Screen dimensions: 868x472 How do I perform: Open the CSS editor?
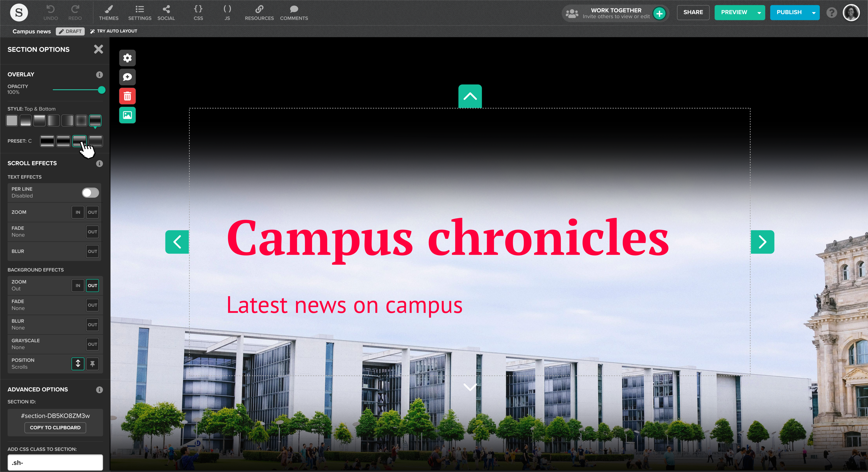[198, 12]
